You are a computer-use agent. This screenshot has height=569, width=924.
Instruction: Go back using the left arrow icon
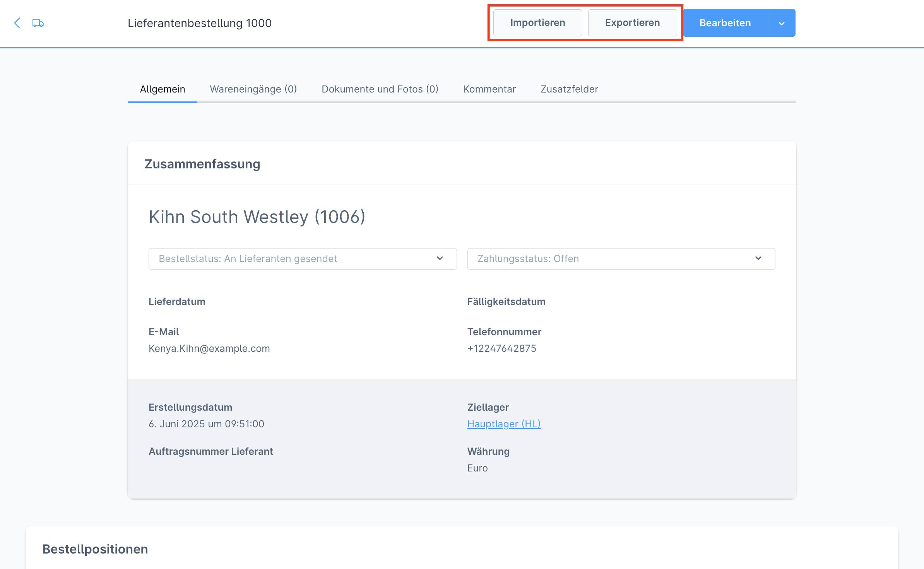[x=17, y=23]
